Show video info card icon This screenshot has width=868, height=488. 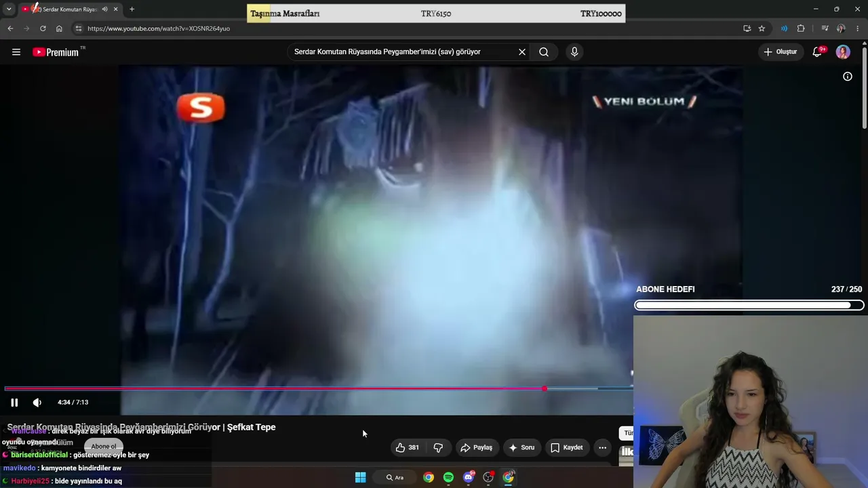(848, 77)
